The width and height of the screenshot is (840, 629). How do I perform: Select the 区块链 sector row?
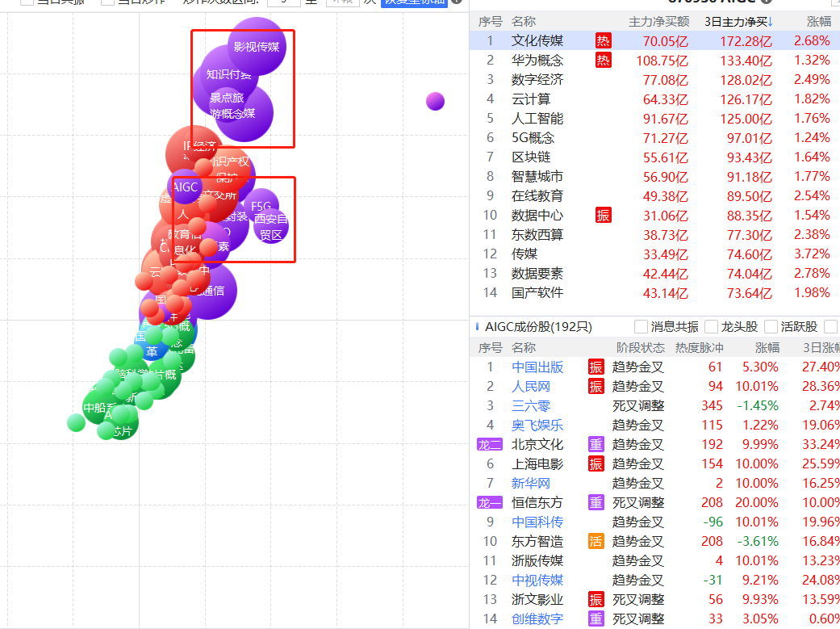pyautogui.click(x=654, y=157)
